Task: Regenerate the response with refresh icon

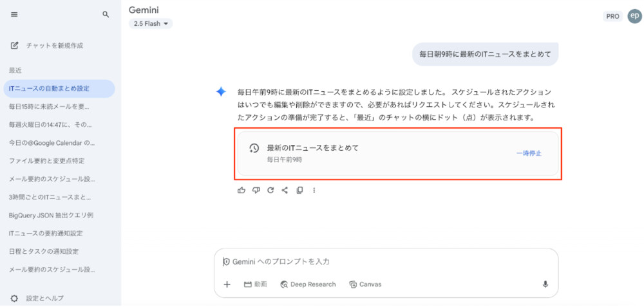Action: click(270, 190)
